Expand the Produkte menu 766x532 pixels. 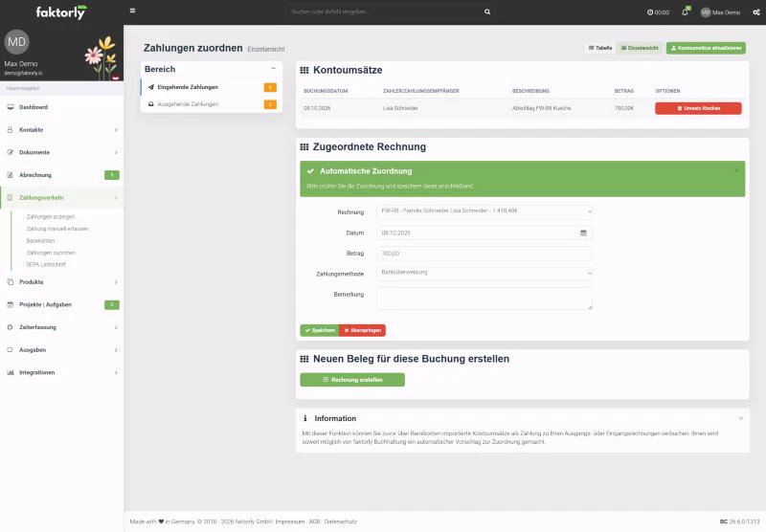coord(61,282)
